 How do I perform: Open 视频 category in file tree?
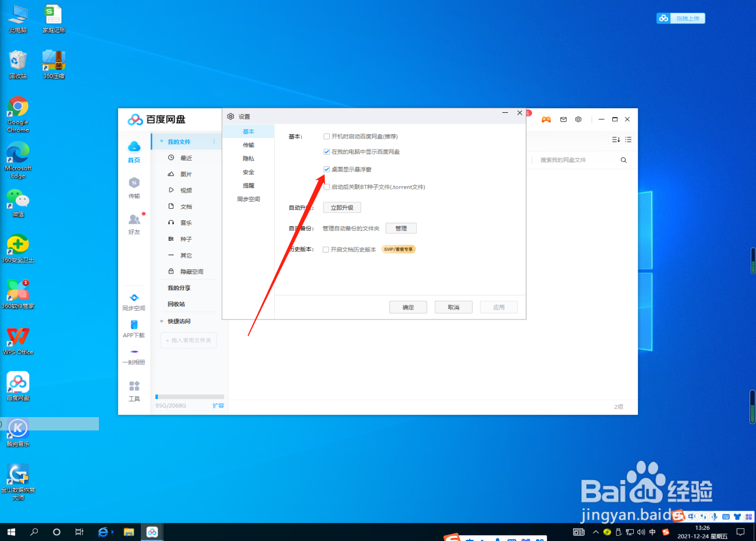(186, 191)
